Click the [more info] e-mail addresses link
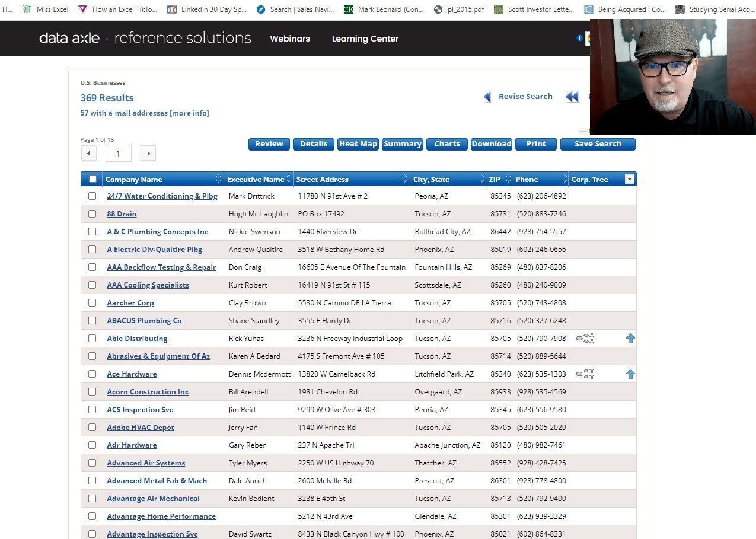Image resolution: width=756 pixels, height=539 pixels. tap(189, 113)
